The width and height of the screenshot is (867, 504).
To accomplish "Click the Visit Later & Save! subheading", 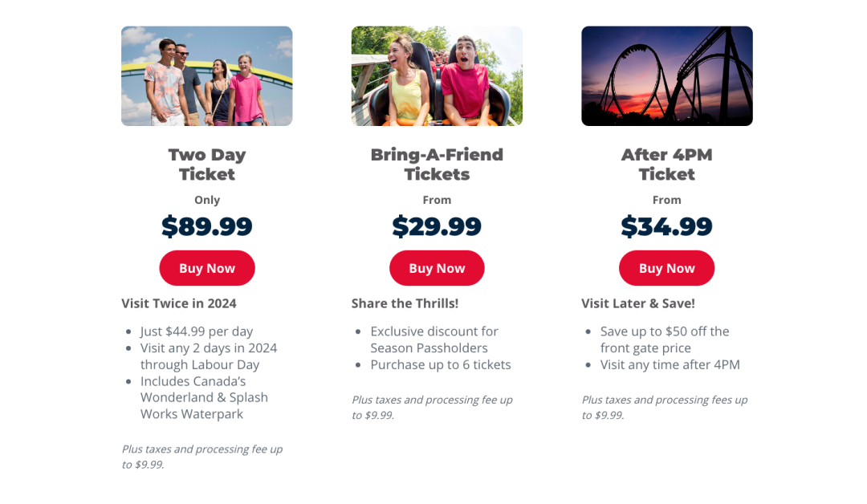I will pyautogui.click(x=638, y=303).
